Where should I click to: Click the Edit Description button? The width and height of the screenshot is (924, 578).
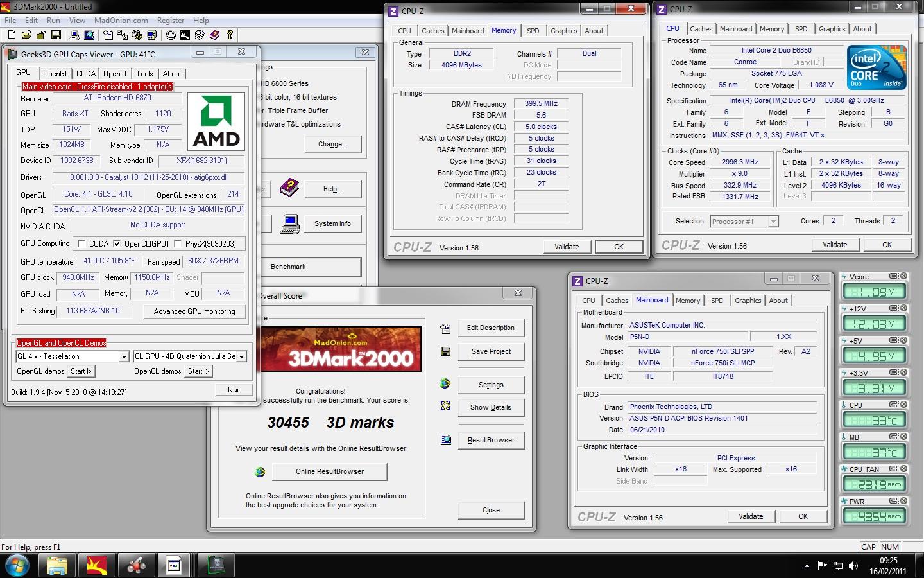(x=491, y=328)
